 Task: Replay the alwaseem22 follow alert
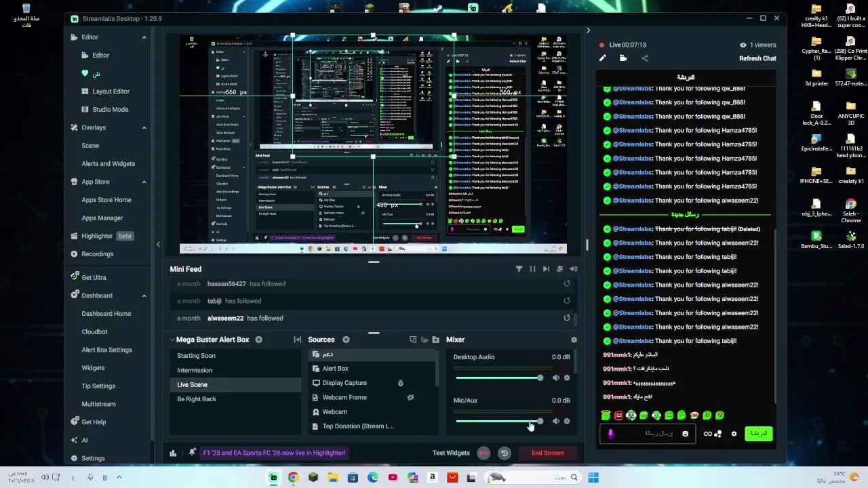567,318
